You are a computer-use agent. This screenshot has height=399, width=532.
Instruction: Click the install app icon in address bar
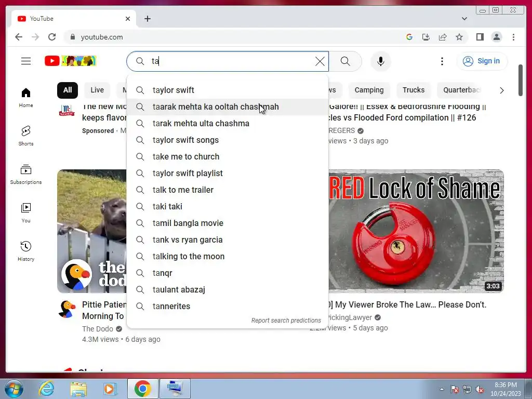point(426,37)
